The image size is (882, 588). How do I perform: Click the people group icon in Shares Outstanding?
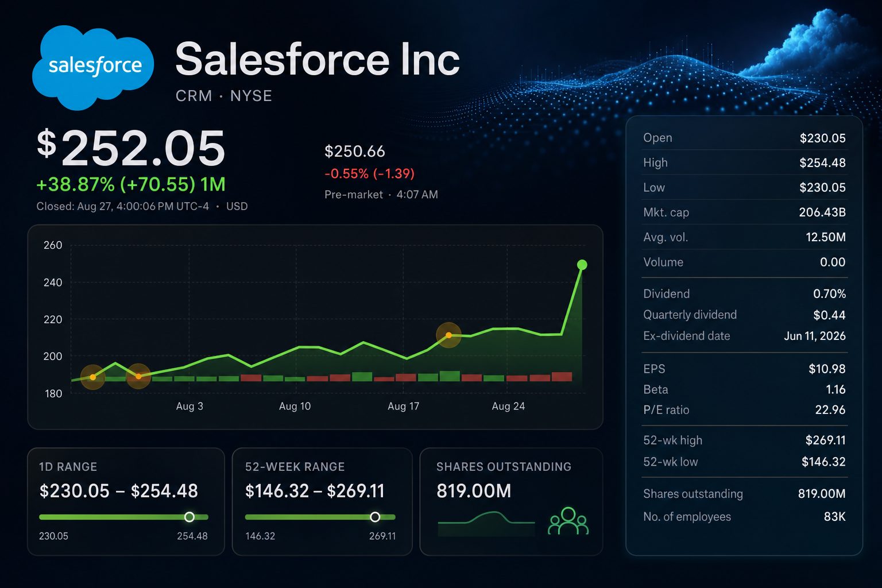click(x=568, y=521)
